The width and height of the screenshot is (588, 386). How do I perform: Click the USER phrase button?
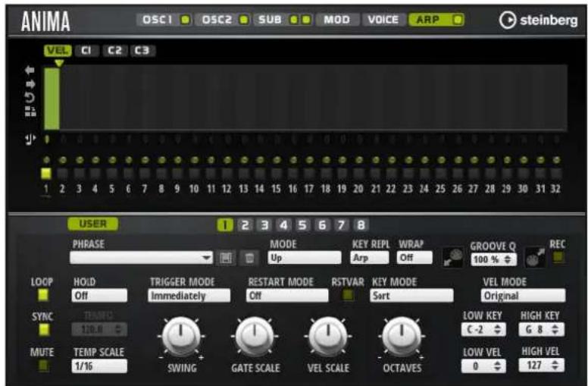coord(92,224)
